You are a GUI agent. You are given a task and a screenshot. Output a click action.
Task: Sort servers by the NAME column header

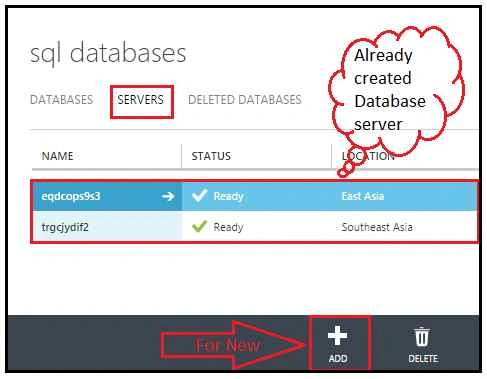click(x=57, y=156)
